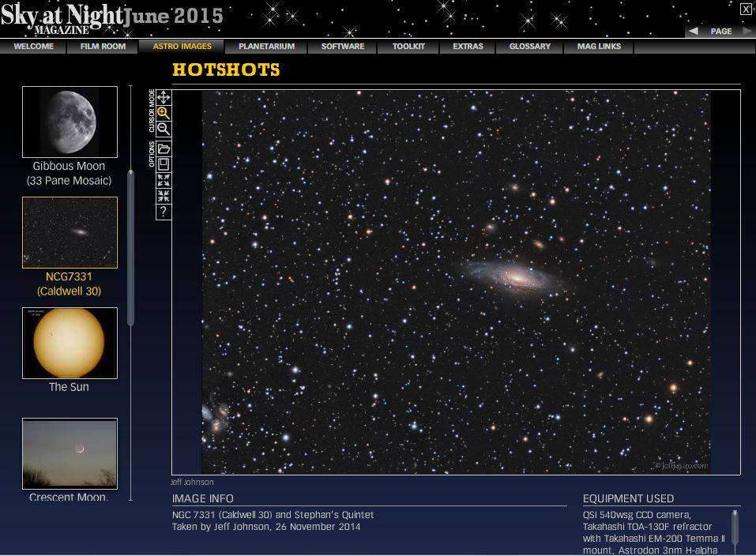
Task: Open the Glossary tab
Action: (529, 47)
